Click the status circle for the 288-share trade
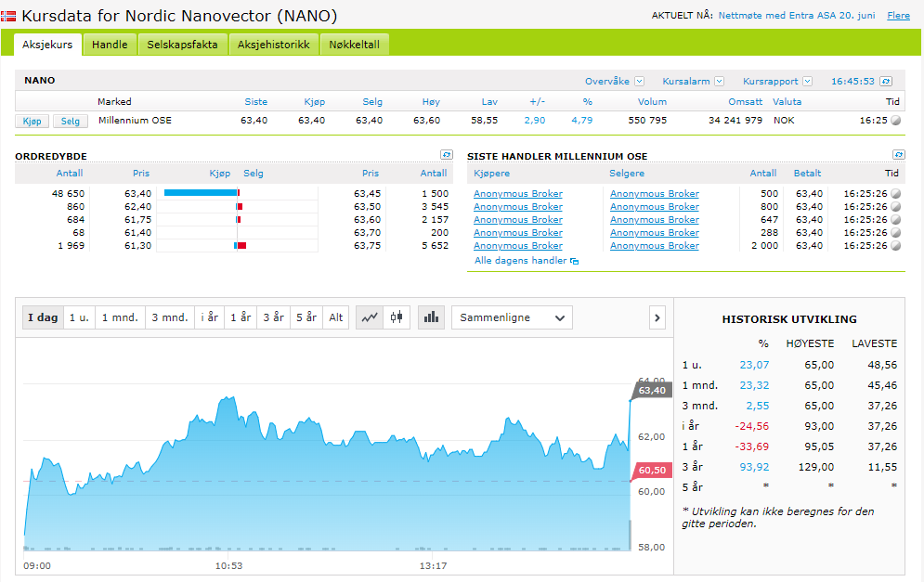Screen dimensions: 924x582 (896, 232)
